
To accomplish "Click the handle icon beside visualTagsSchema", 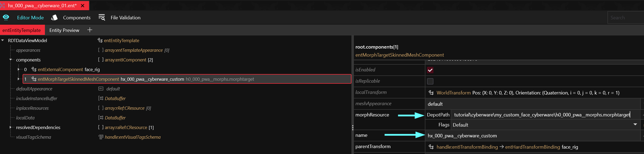I will (x=101, y=137).
